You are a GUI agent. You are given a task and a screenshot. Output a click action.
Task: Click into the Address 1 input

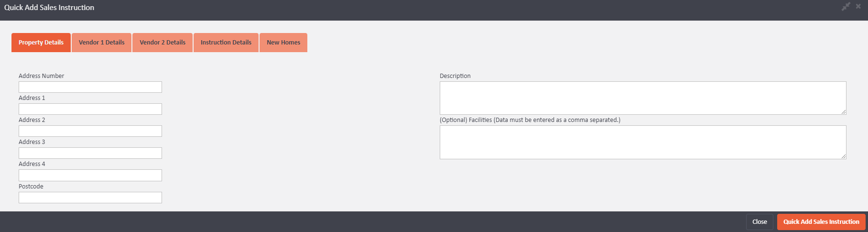[90, 109]
